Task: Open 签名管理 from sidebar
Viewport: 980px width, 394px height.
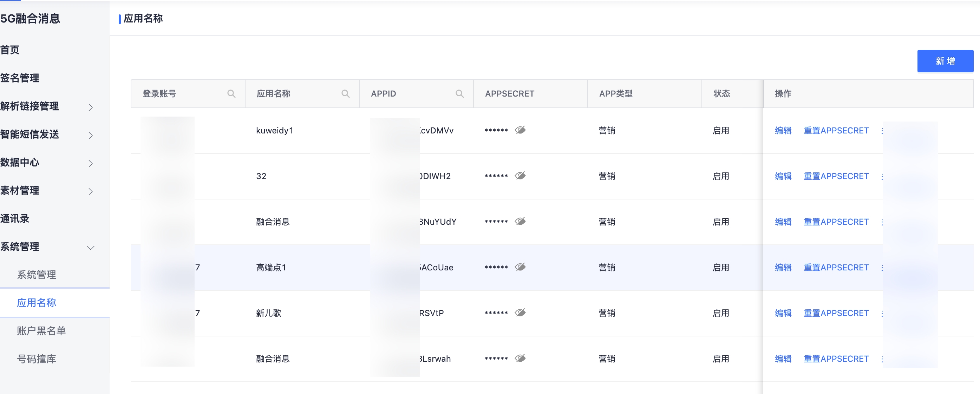Action: (x=20, y=78)
